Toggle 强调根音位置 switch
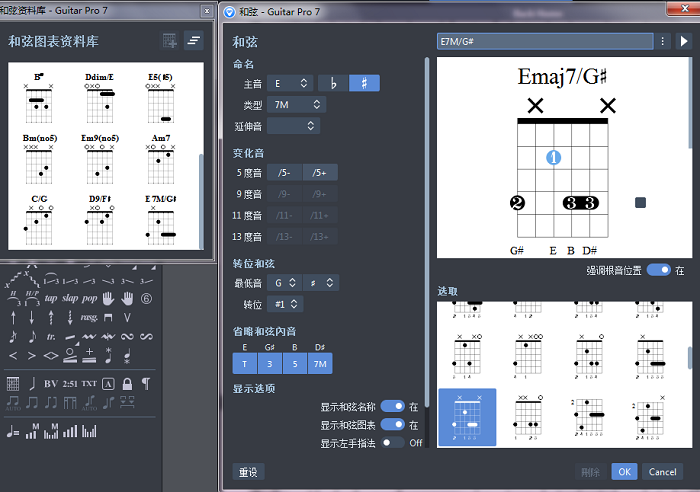 (659, 270)
